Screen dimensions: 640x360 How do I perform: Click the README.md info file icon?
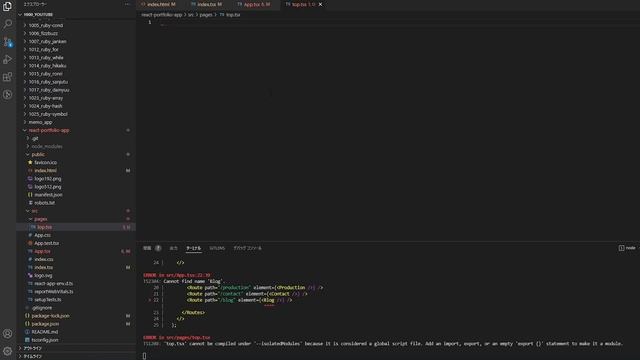point(27,332)
